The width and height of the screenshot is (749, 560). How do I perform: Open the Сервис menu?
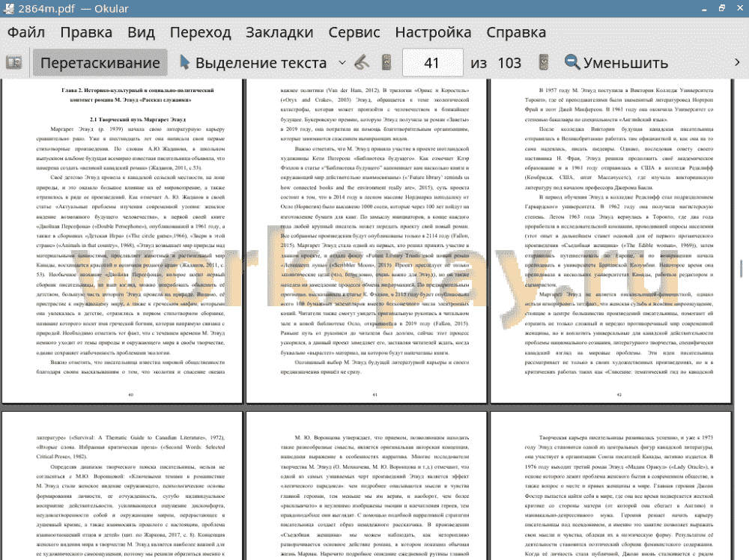(x=354, y=32)
